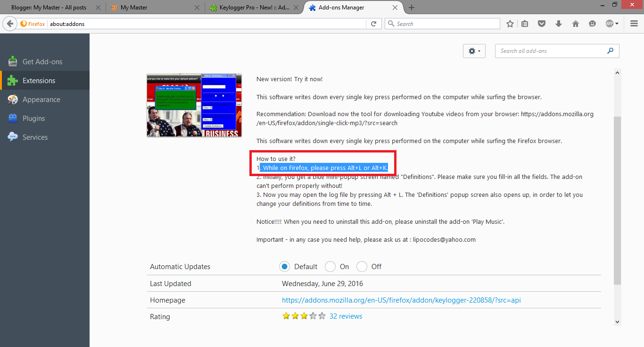Open the Services category
Image resolution: width=644 pixels, height=347 pixels.
point(45,137)
